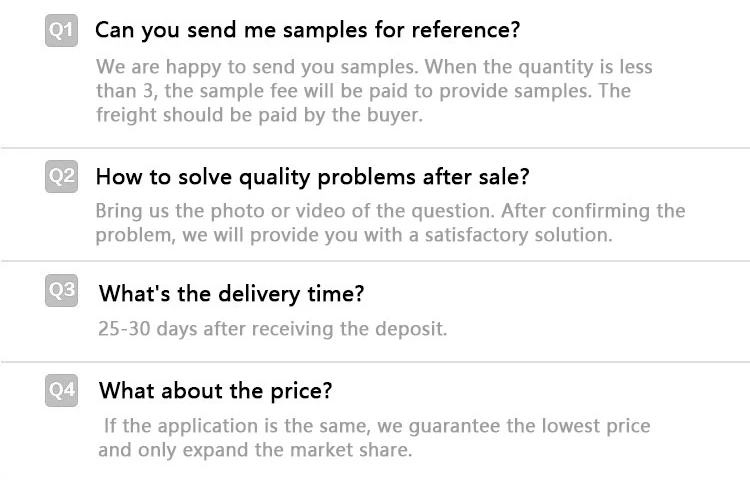Select 'provide you with a satisfactory solution' line
Image resolution: width=750 pixels, height=482 pixels.
(x=353, y=235)
